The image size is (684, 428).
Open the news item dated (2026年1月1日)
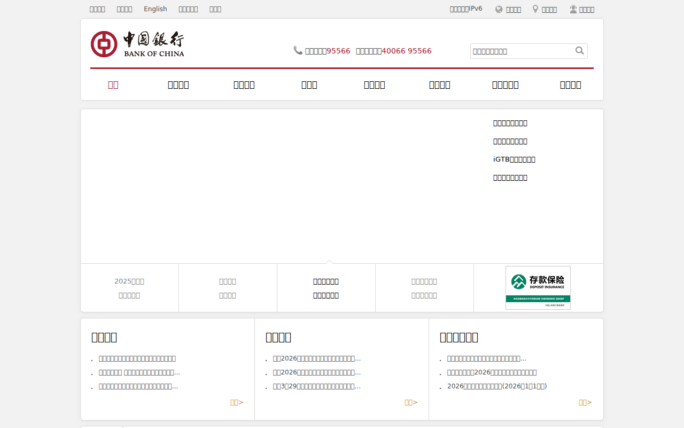[496, 386]
